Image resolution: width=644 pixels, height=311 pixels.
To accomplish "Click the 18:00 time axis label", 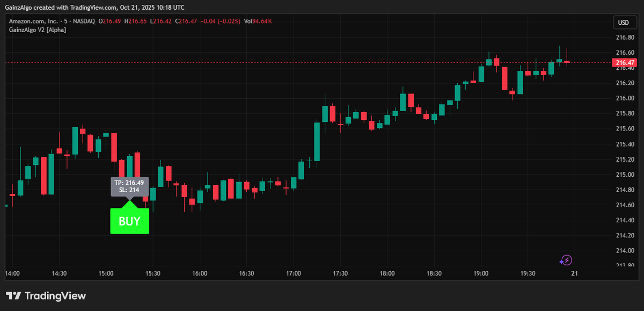I will [x=387, y=273].
